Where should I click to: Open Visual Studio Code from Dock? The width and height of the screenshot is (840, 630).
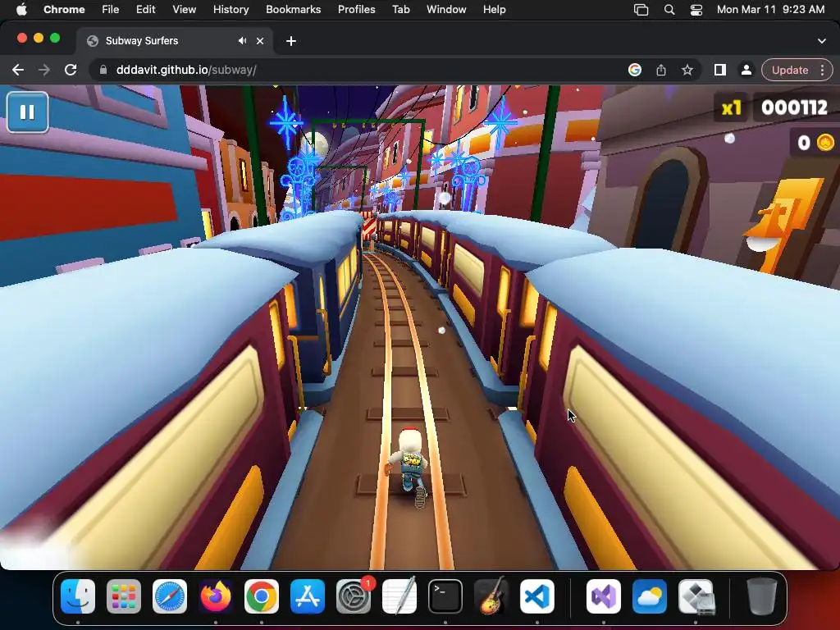(537, 596)
